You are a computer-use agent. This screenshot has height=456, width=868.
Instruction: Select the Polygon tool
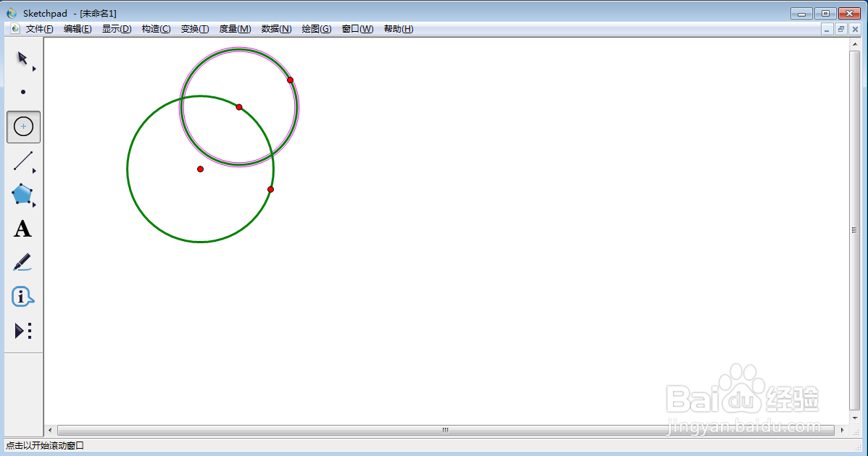click(22, 195)
